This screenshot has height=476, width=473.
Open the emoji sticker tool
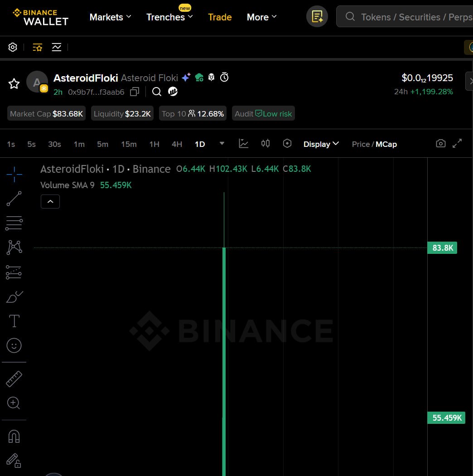click(x=14, y=345)
